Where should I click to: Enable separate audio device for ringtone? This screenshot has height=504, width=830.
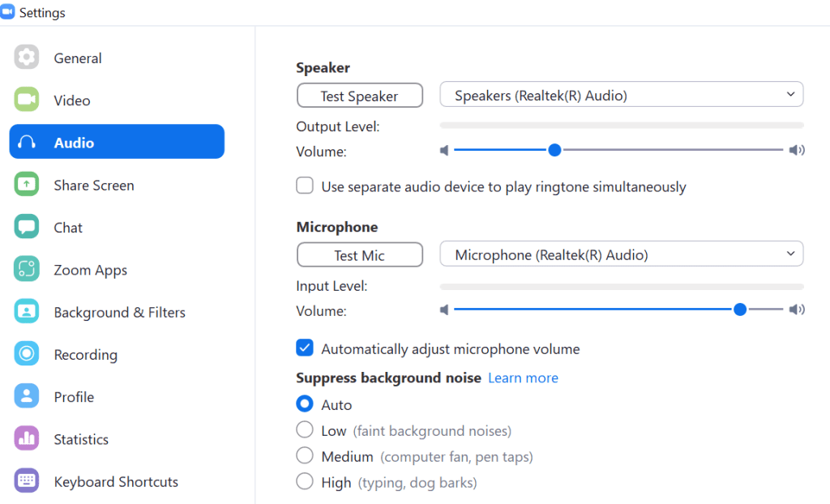(304, 186)
